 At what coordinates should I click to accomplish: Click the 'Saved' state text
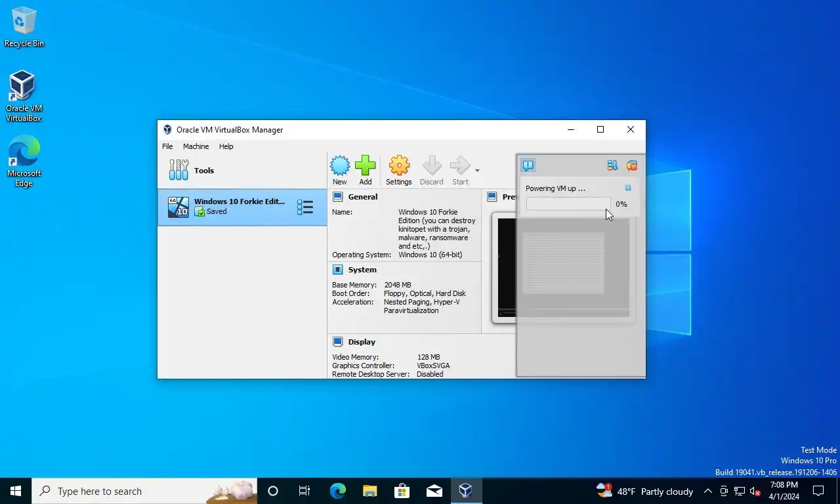click(217, 212)
